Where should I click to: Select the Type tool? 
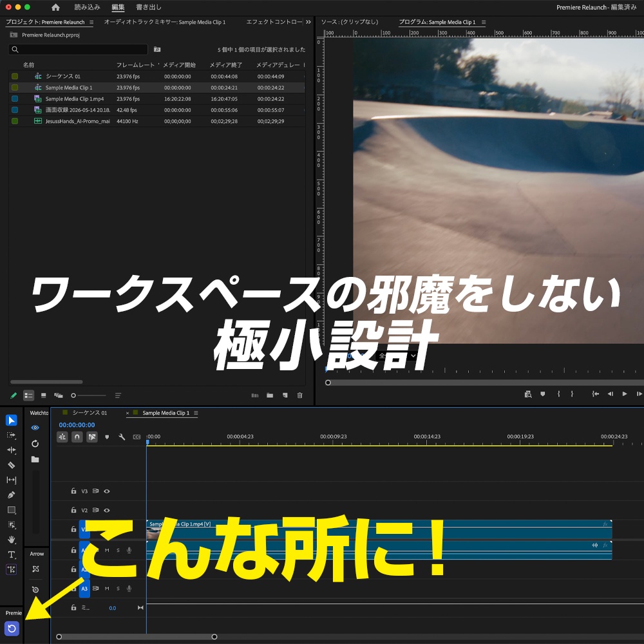12,554
